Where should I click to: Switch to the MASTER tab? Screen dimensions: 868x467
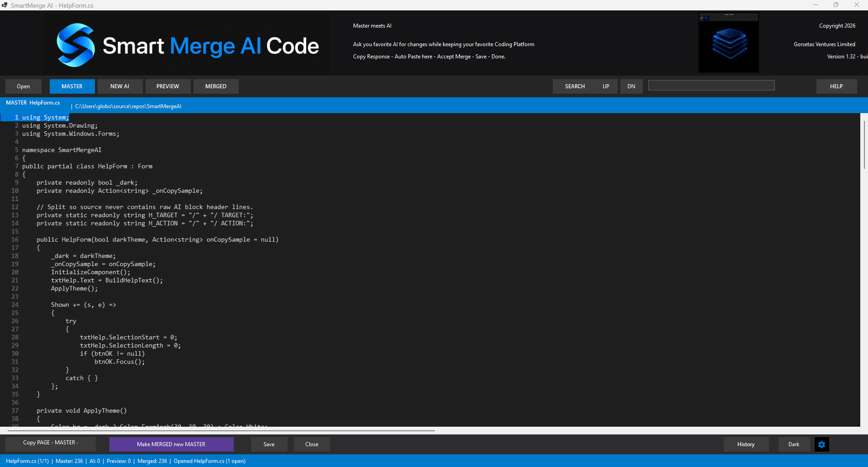coord(72,86)
